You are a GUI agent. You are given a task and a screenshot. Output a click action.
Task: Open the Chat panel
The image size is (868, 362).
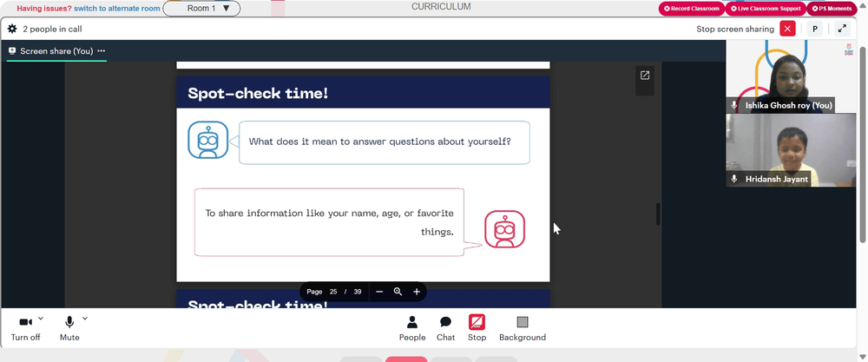click(445, 328)
